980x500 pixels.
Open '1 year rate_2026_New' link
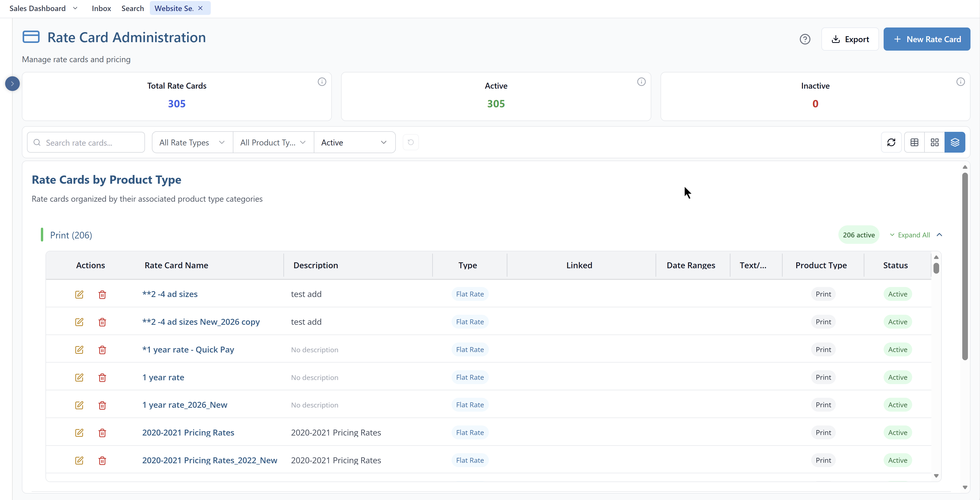coord(185,405)
